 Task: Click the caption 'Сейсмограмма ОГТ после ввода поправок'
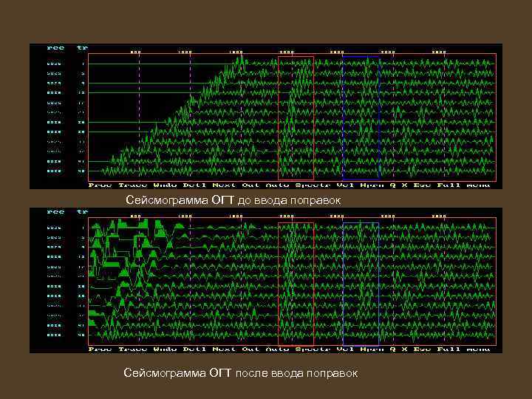(240, 373)
